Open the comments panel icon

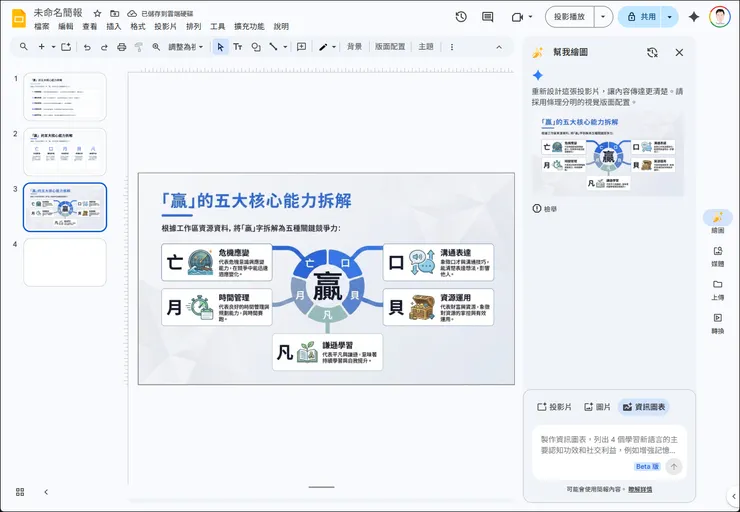point(488,17)
